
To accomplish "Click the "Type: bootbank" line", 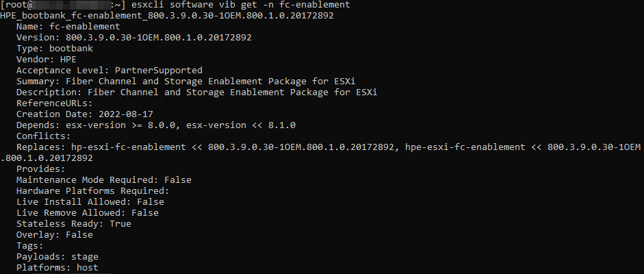I will click(60, 48).
